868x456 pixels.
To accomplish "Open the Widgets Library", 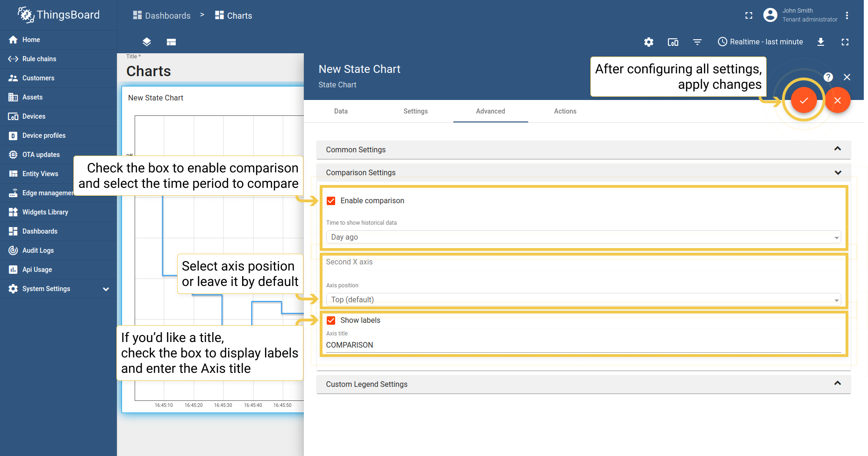I will 45,212.
